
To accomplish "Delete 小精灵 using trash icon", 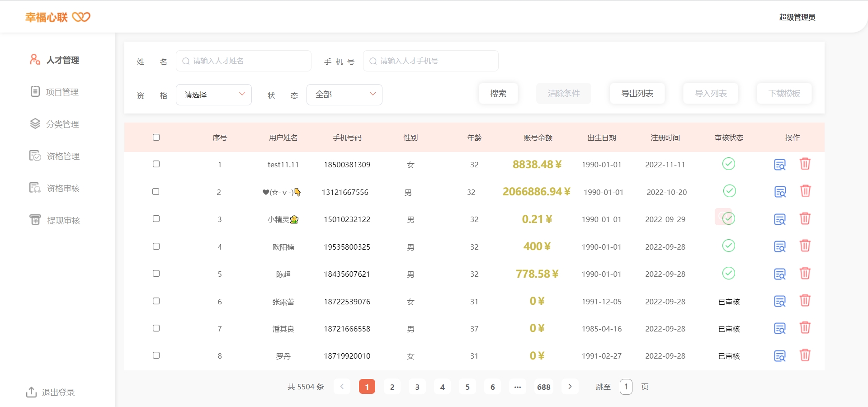I will (805, 218).
